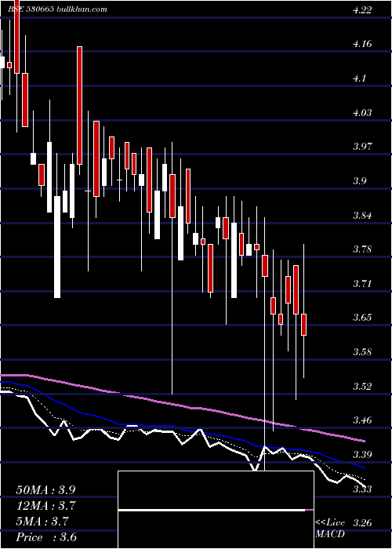The image size is (392, 549).
Task: Click the 3.97 price axis label
Action: (x=361, y=147)
